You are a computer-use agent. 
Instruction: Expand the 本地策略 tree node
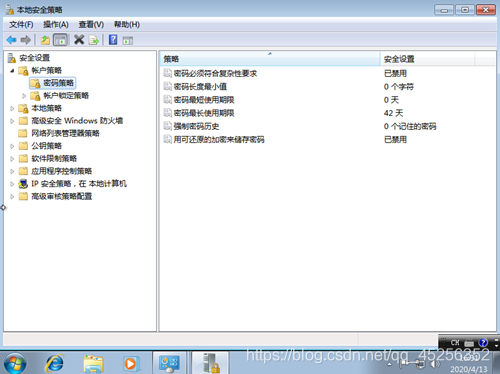point(12,109)
